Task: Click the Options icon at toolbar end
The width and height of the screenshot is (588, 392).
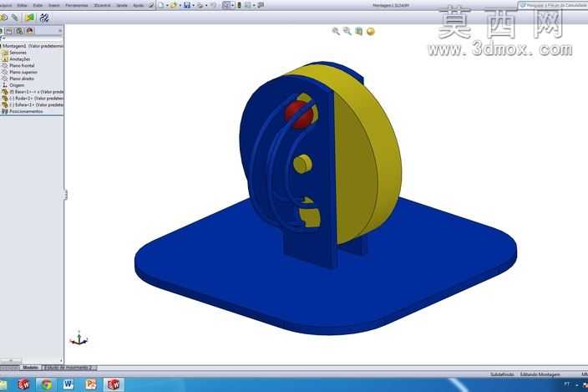Action: [261, 5]
